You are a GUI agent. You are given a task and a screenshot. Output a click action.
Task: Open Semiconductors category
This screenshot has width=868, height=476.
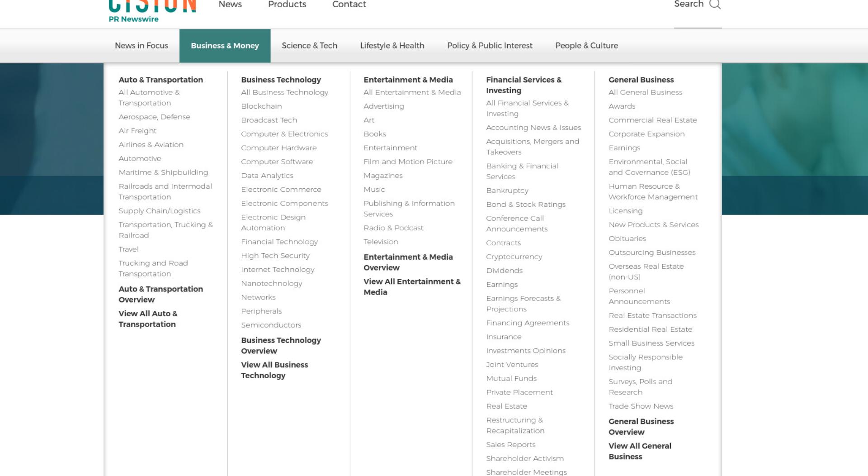(271, 325)
